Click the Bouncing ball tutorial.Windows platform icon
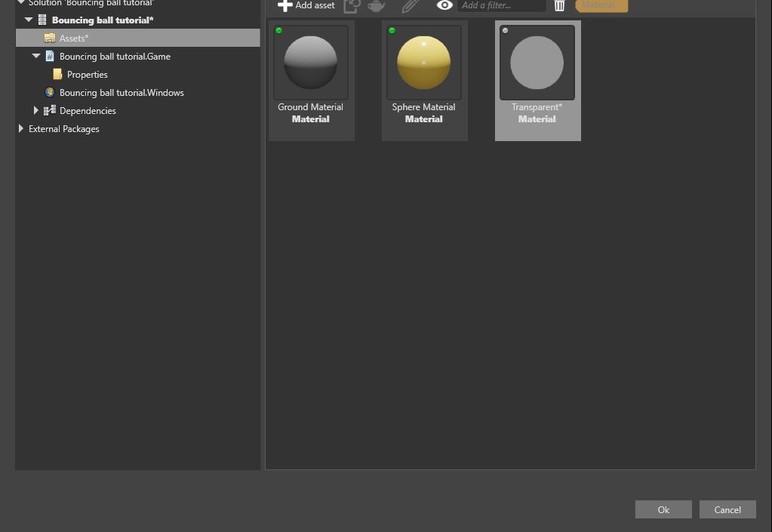 click(50, 93)
